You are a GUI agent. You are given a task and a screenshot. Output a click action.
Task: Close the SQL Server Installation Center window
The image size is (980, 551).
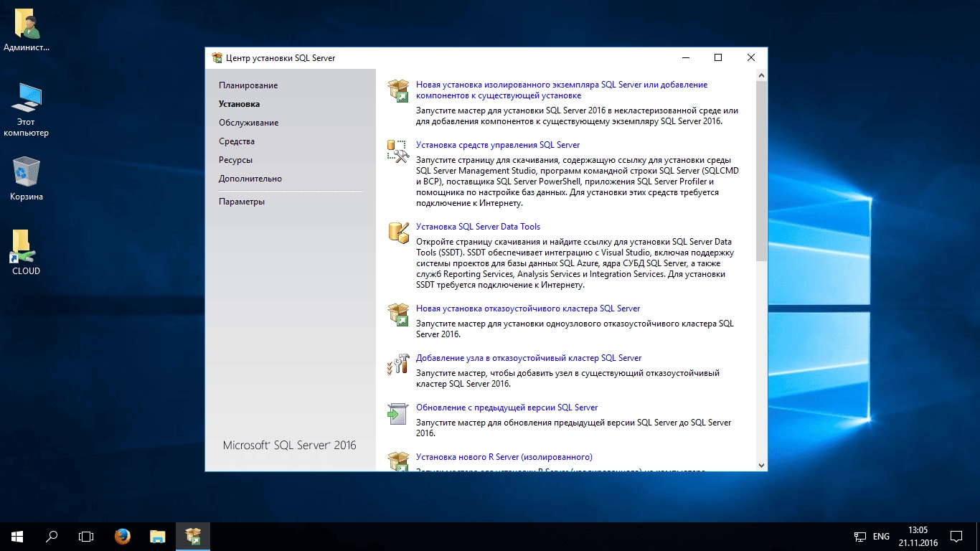pyautogui.click(x=751, y=58)
